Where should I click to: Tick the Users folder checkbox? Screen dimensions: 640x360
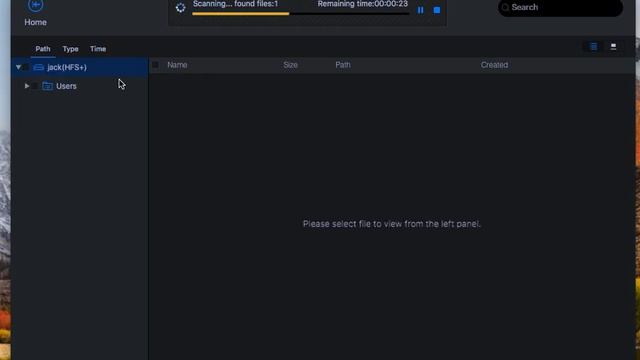tap(35, 86)
